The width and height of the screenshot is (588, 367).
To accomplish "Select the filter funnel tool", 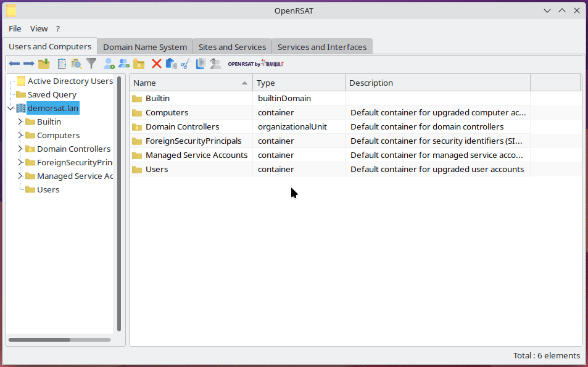I will (91, 63).
